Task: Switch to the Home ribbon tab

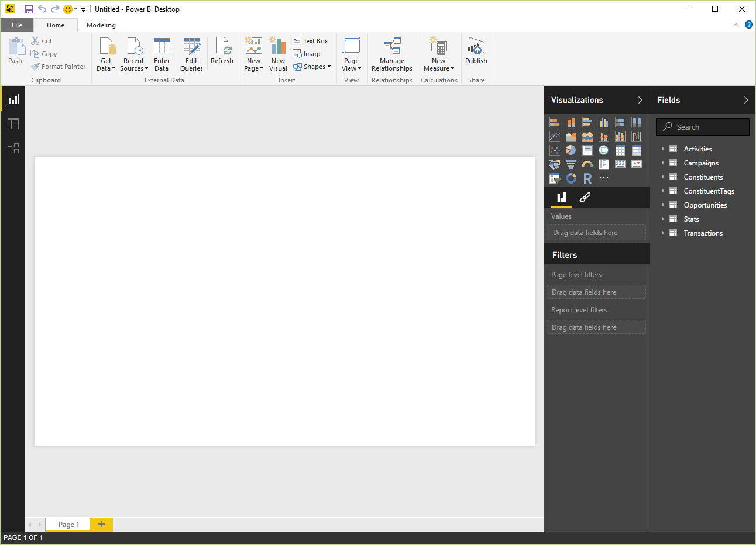Action: 56,25
